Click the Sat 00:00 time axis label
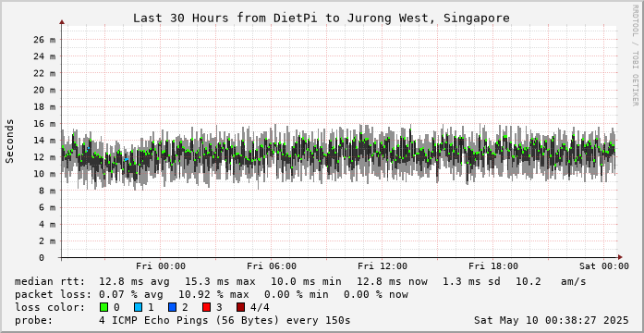This screenshot has width=644, height=333. 604,266
